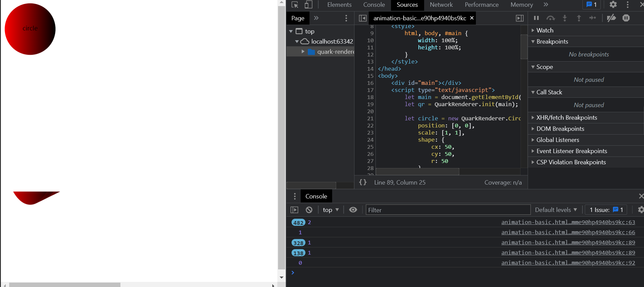644x287 pixels.
Task: Click the 1 Issue button in console
Action: tap(606, 210)
